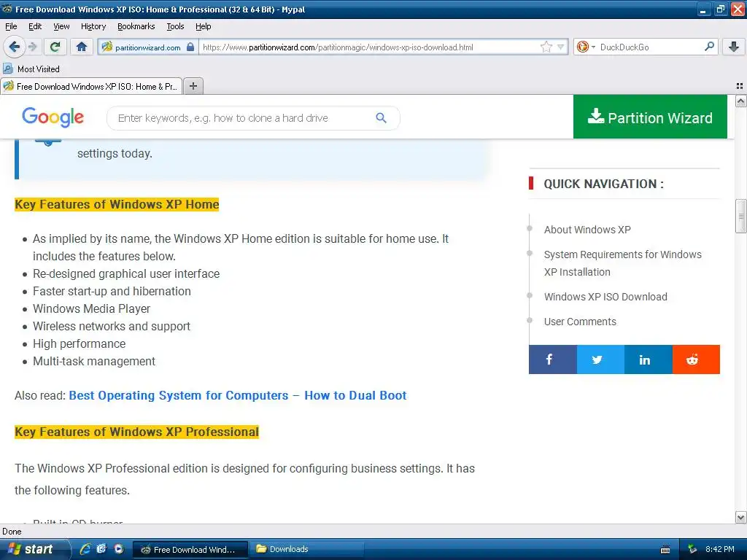
Task: Open the URL history dropdown arrow
Action: [561, 47]
